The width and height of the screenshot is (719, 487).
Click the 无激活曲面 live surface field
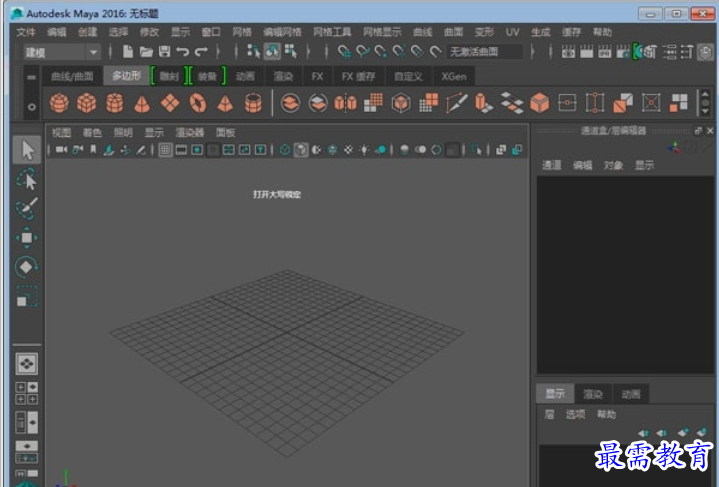[x=484, y=51]
